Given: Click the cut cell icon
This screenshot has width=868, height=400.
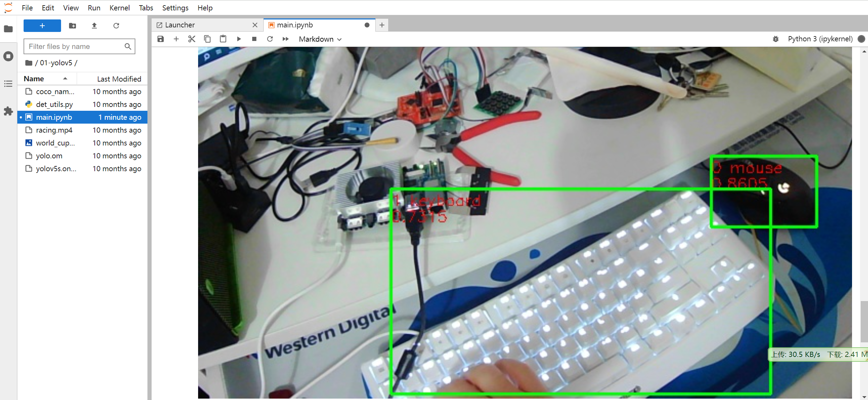Looking at the screenshot, I should pos(192,39).
